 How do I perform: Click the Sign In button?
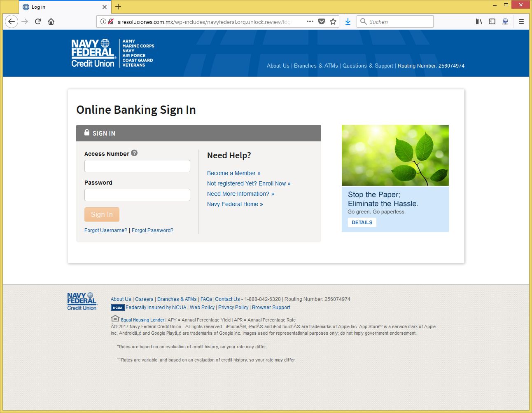coord(102,214)
